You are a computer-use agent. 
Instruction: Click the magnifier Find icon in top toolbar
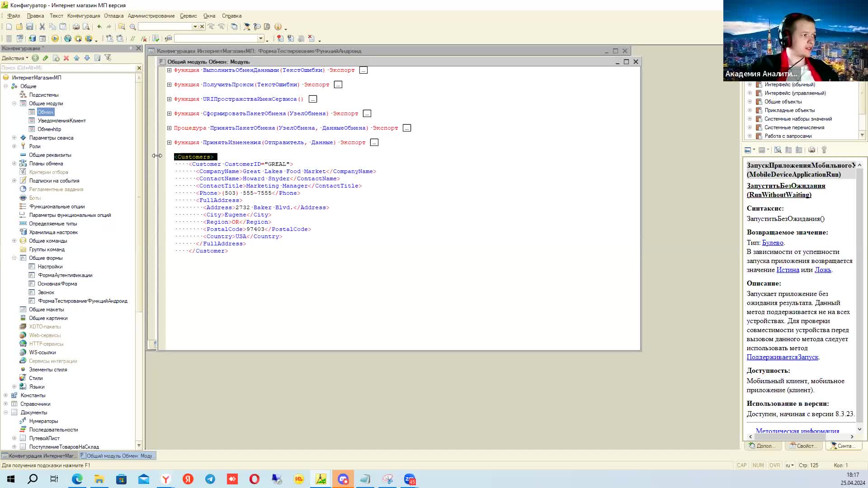point(133,27)
